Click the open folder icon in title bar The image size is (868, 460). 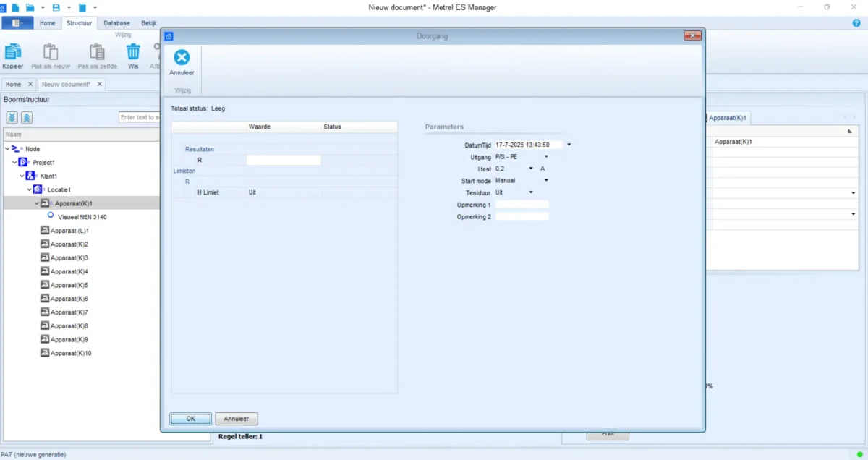point(30,7)
